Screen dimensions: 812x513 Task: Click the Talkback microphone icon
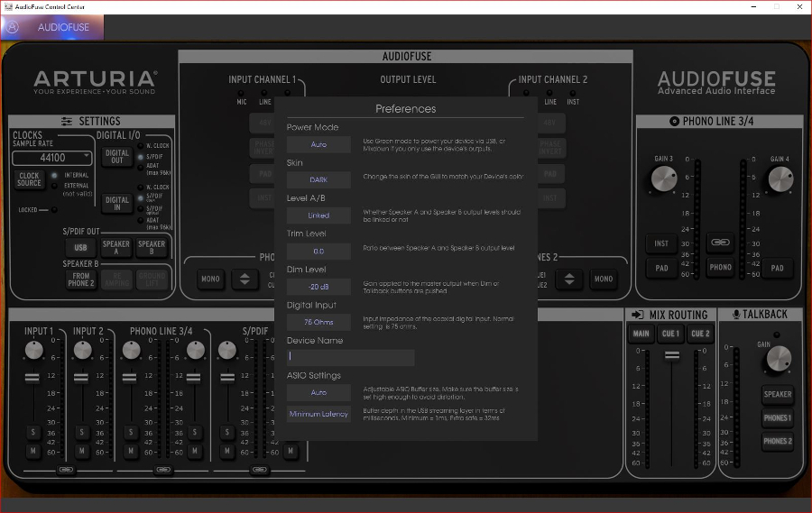click(x=736, y=315)
